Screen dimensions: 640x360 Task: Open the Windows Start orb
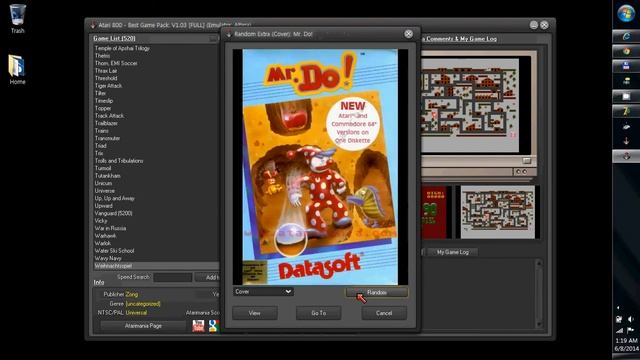point(626,13)
